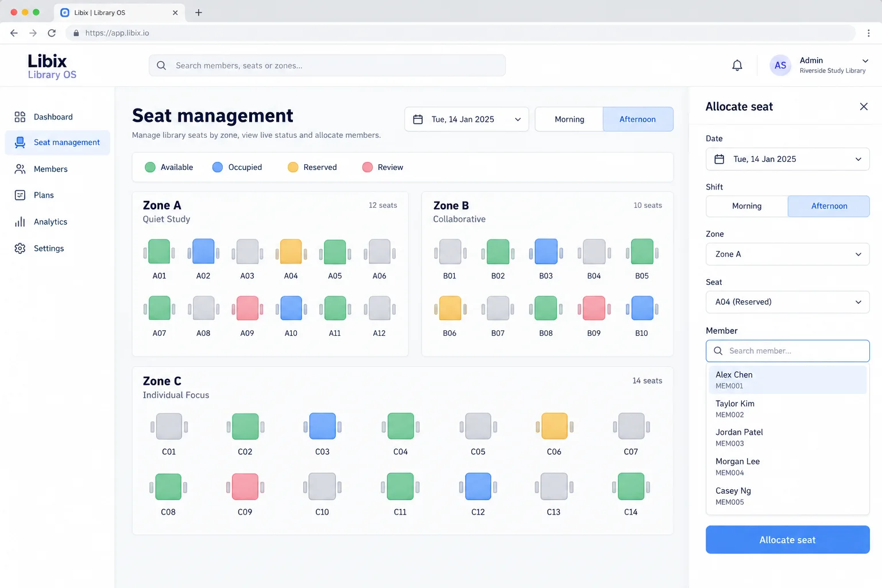Viewport: 882px width, 588px height.
Task: Click the occupied seat C12 icon
Action: click(x=478, y=486)
